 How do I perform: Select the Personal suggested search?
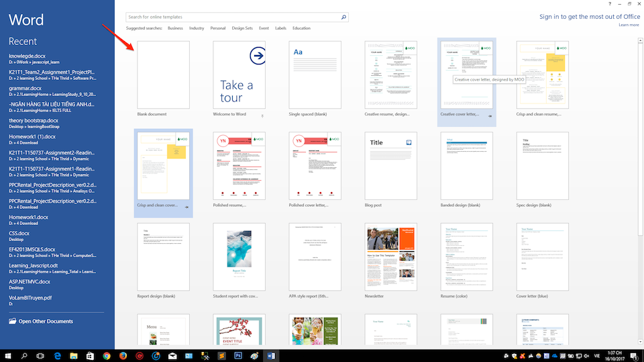(x=217, y=28)
